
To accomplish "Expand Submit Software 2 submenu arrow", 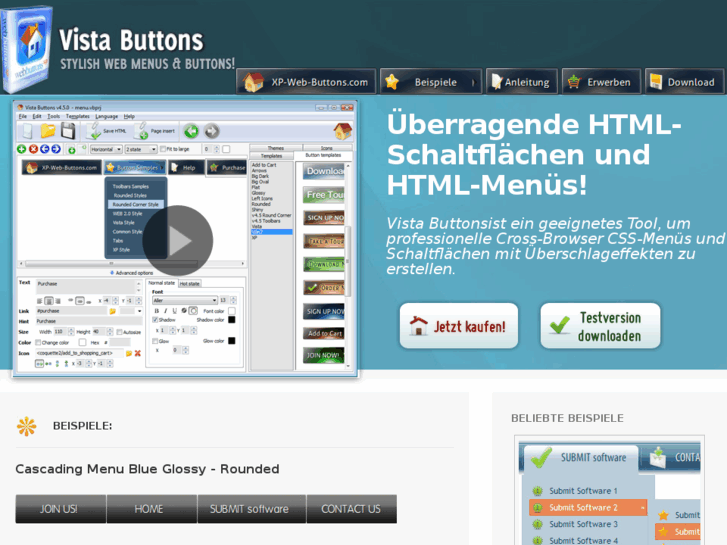I will [643, 508].
